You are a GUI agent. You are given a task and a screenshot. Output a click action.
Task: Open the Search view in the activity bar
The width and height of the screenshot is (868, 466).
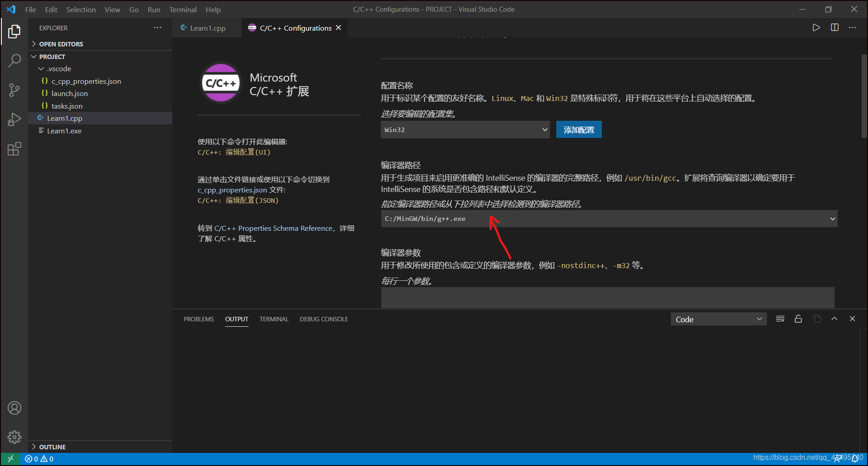click(x=14, y=60)
